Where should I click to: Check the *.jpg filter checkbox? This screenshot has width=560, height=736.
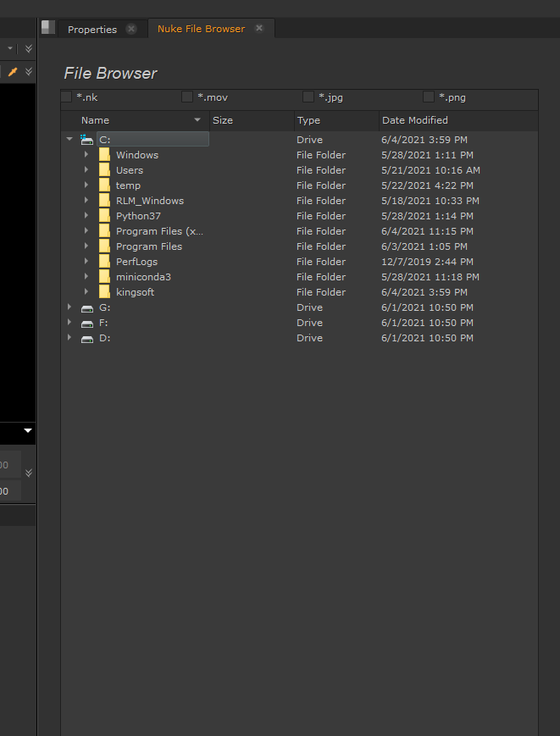click(308, 97)
